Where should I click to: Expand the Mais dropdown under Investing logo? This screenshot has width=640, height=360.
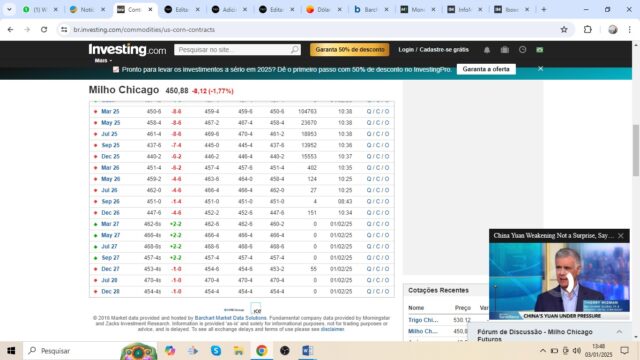coord(103,60)
